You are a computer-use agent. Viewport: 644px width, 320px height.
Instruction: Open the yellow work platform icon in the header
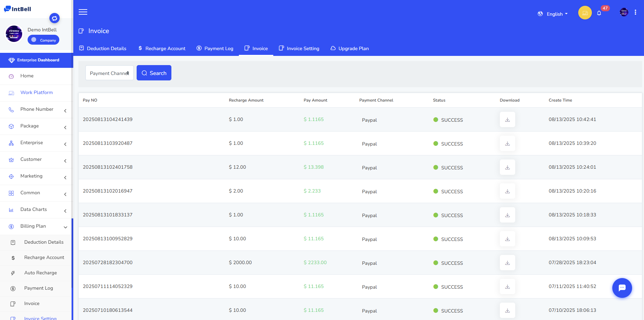585,13
